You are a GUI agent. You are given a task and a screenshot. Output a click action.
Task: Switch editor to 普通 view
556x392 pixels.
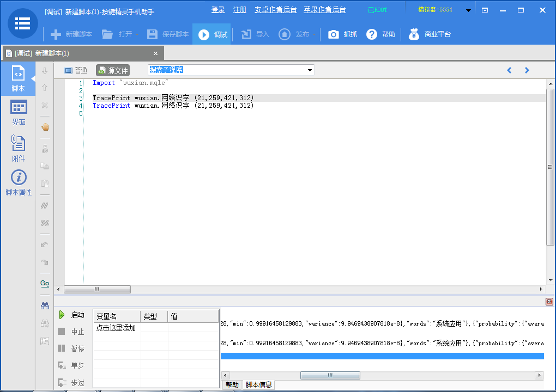click(76, 70)
